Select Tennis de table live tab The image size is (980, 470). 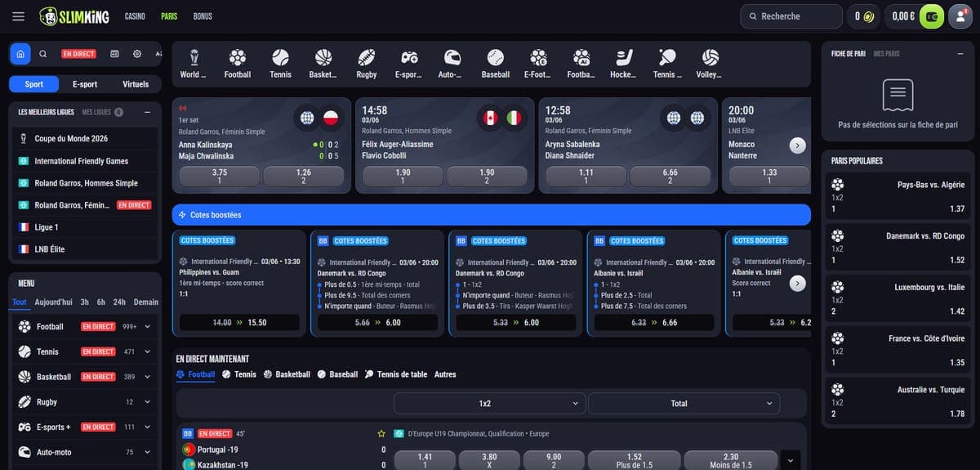tap(396, 374)
